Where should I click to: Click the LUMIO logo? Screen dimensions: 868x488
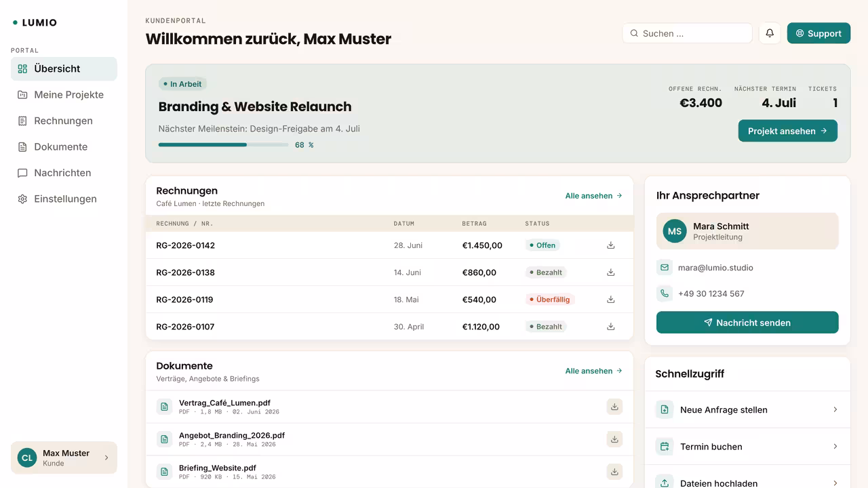coord(35,22)
